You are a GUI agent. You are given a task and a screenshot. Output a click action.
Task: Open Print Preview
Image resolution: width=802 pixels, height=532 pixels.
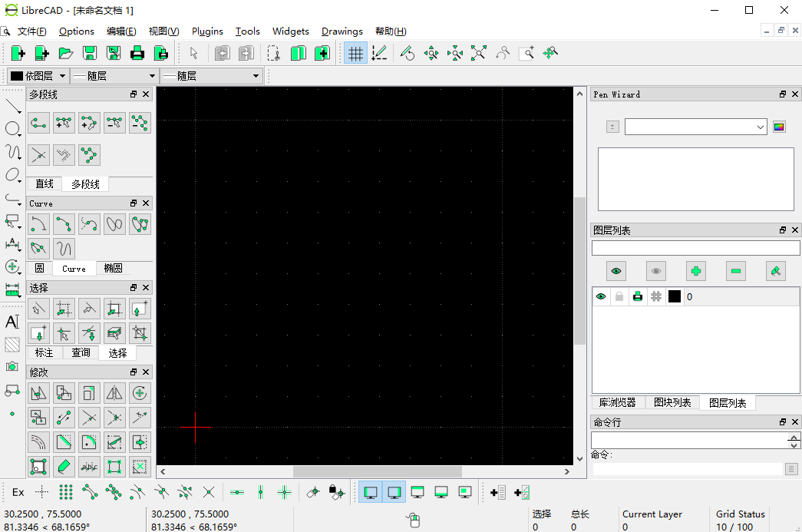tap(160, 53)
